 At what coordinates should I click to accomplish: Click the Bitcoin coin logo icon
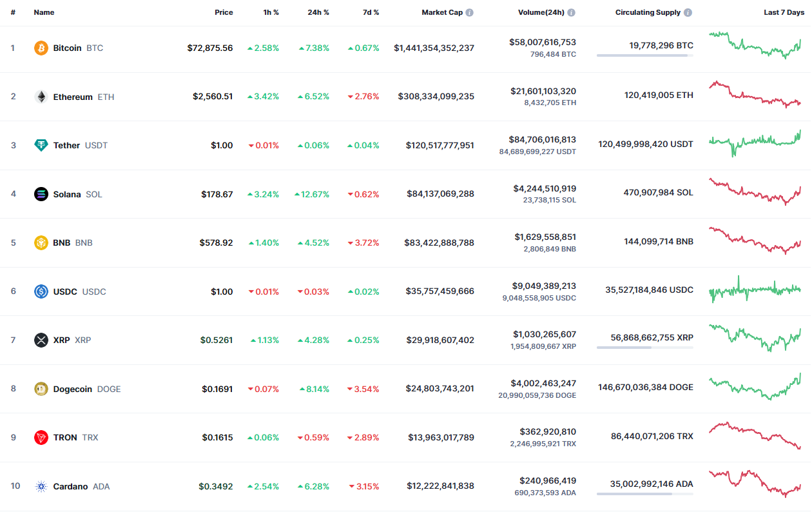[x=41, y=48]
